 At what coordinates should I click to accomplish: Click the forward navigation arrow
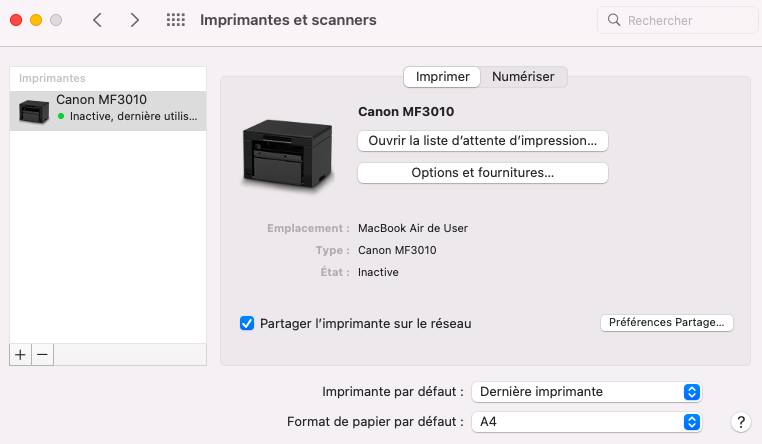135,20
